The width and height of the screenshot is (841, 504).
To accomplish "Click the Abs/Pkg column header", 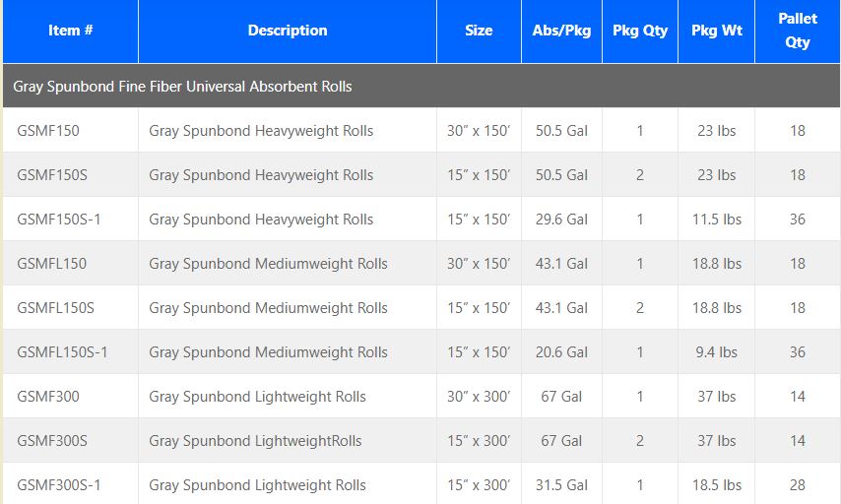I will (x=561, y=31).
